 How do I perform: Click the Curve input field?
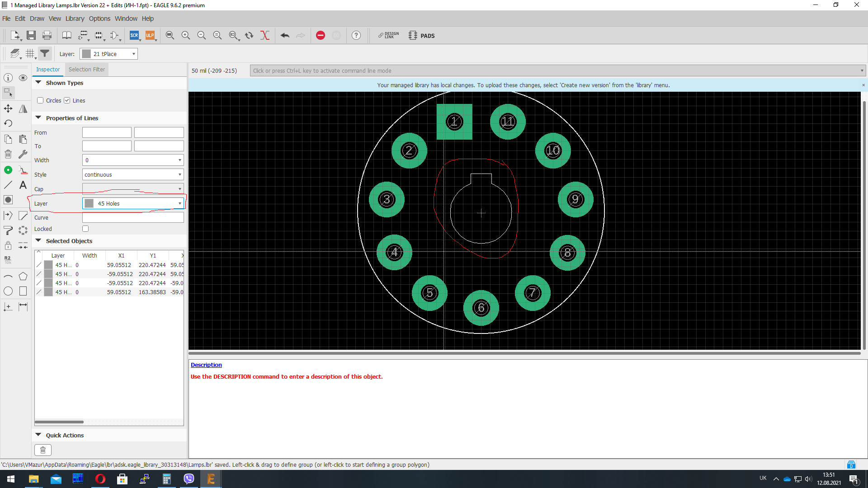tap(133, 218)
